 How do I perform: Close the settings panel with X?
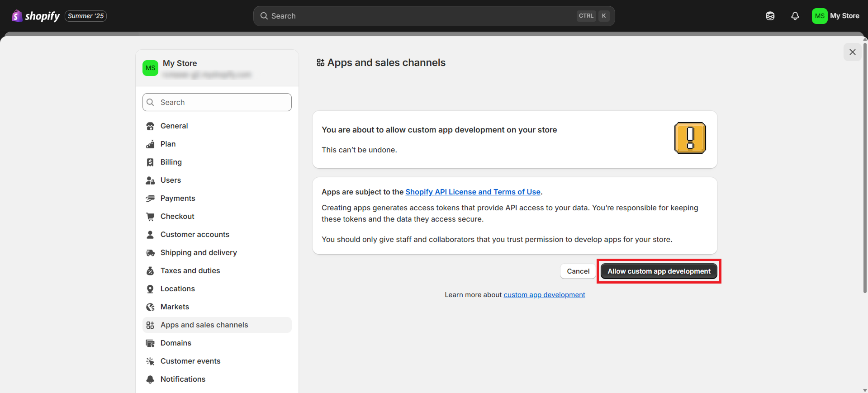pyautogui.click(x=853, y=52)
